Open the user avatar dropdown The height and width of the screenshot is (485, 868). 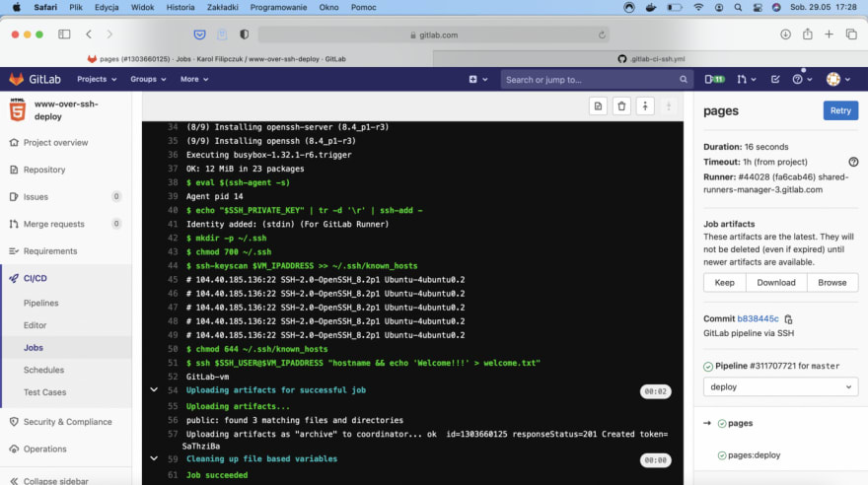(838, 79)
